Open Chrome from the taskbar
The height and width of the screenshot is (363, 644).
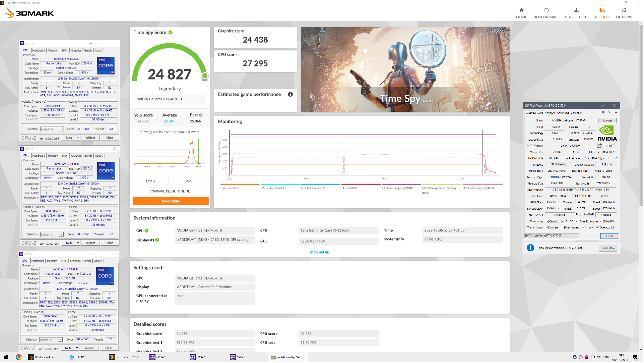pyautogui.click(x=19, y=358)
